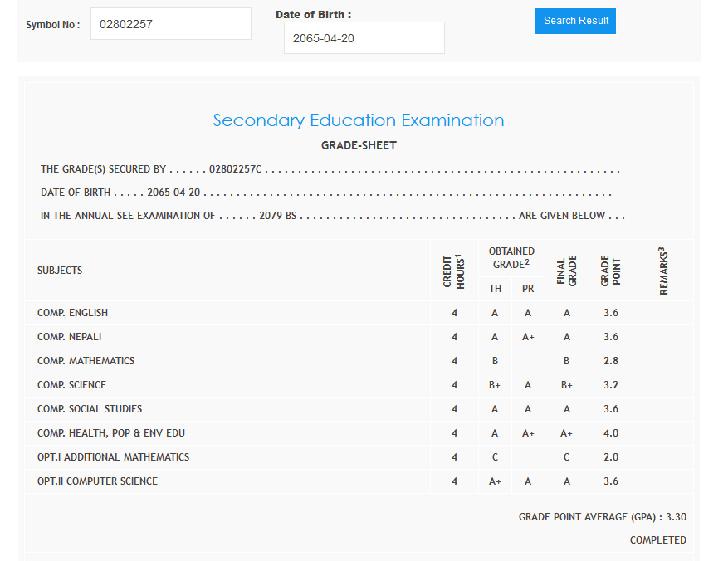This screenshot has width=728, height=561.
Task: Click the CREDIT HOURS column header
Action: tap(454, 271)
